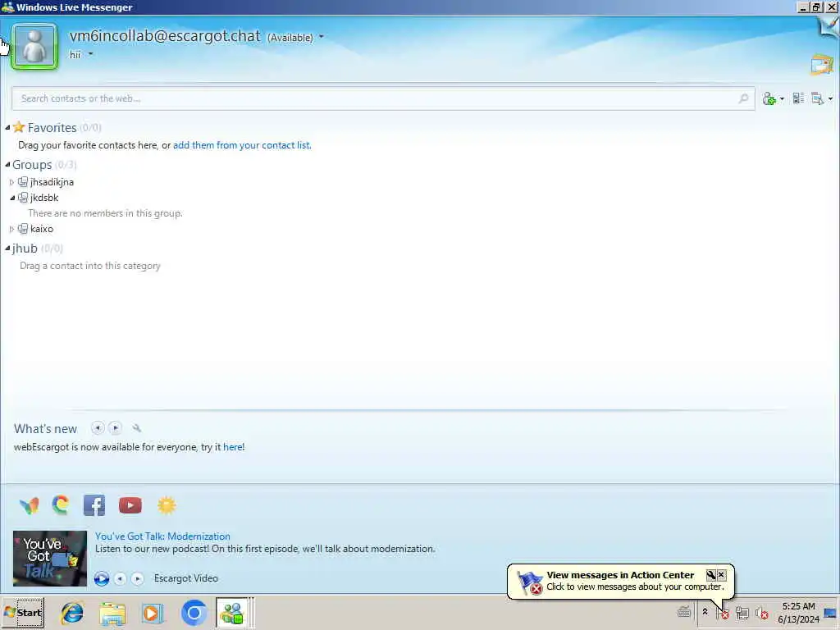Click the muted volume tray icon

coord(761,612)
